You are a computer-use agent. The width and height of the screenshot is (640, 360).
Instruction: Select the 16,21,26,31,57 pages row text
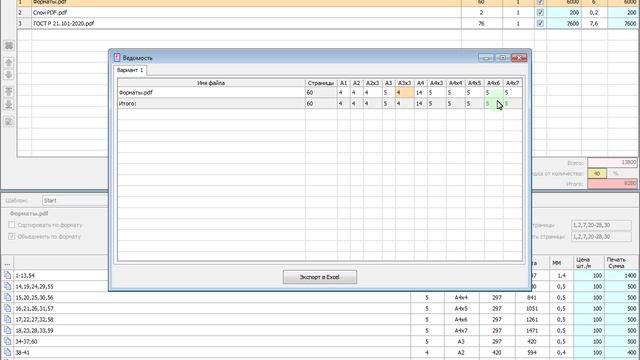[34, 309]
